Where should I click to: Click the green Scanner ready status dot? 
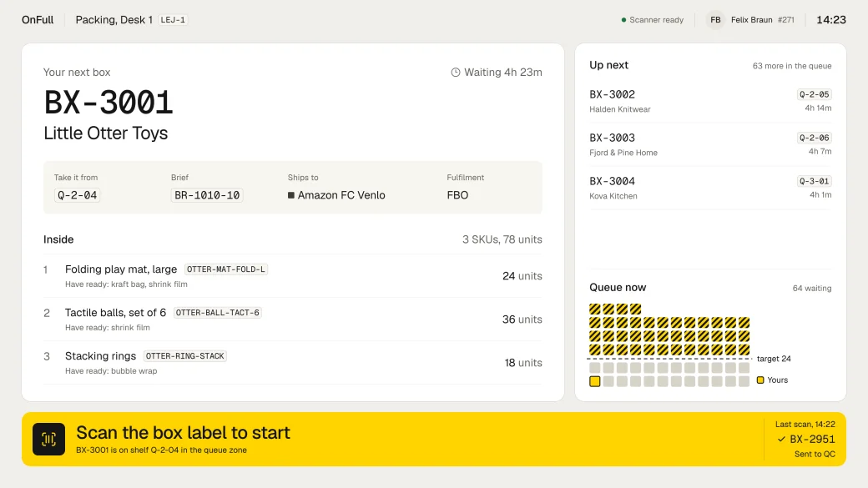coord(624,20)
